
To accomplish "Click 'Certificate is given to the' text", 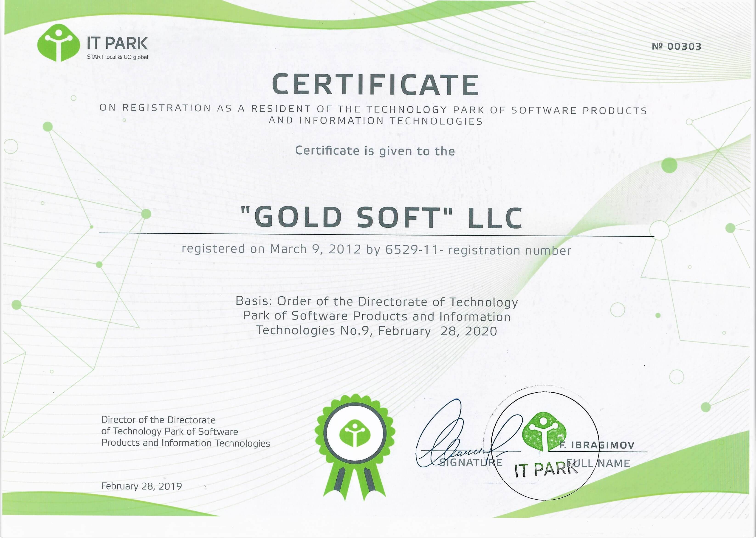I will click(375, 151).
